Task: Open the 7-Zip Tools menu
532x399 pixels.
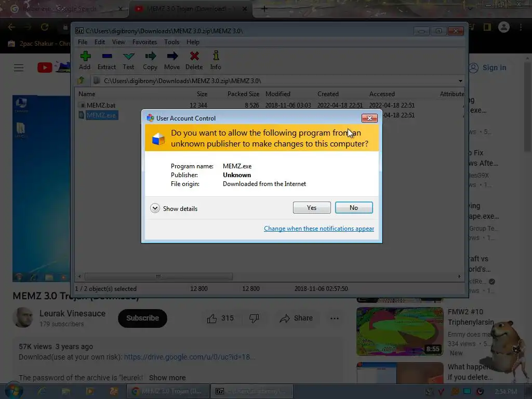Action: click(171, 42)
